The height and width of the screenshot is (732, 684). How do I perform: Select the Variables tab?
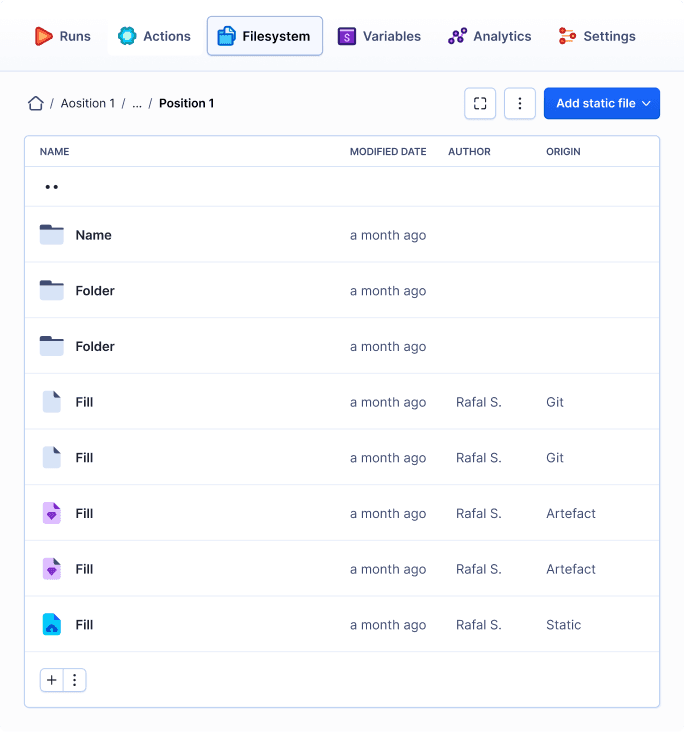tap(379, 36)
